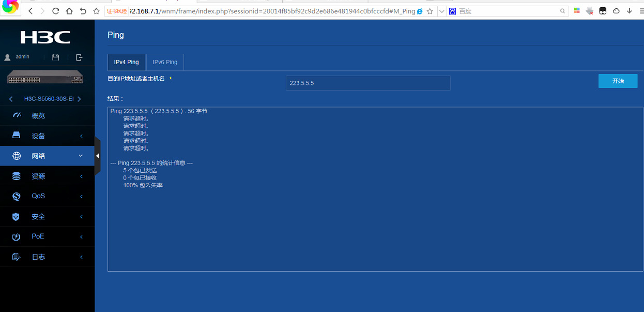Click the 安全 shield icon

click(x=16, y=217)
